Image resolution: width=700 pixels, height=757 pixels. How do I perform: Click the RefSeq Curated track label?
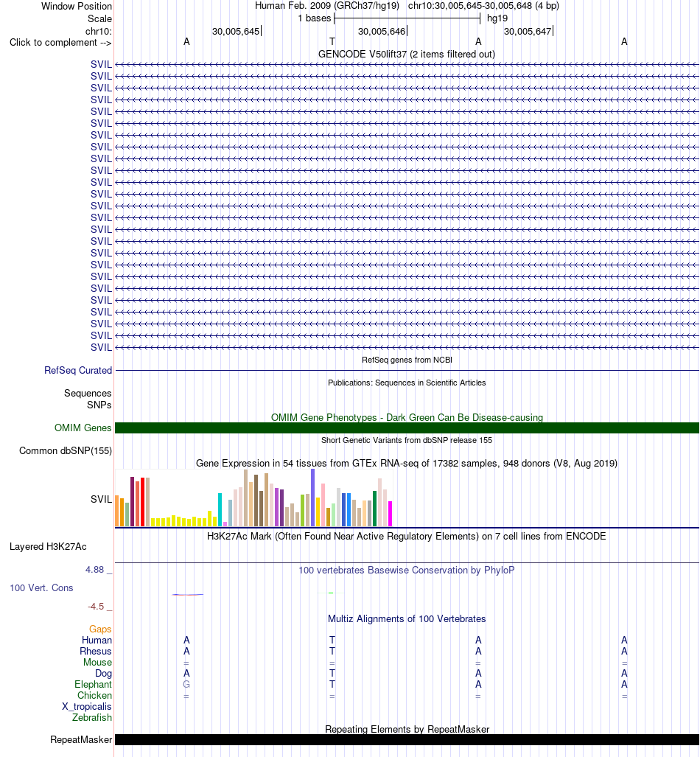pos(77,370)
